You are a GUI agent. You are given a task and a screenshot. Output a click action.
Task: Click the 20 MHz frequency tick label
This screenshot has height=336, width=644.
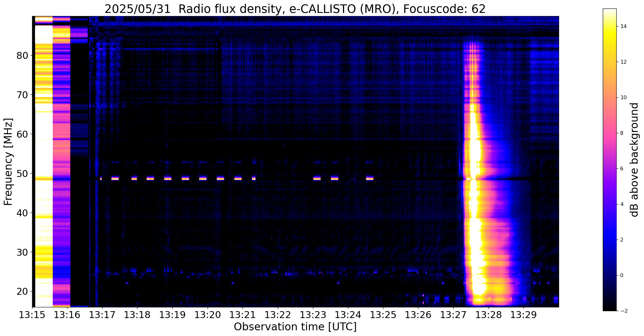point(22,292)
